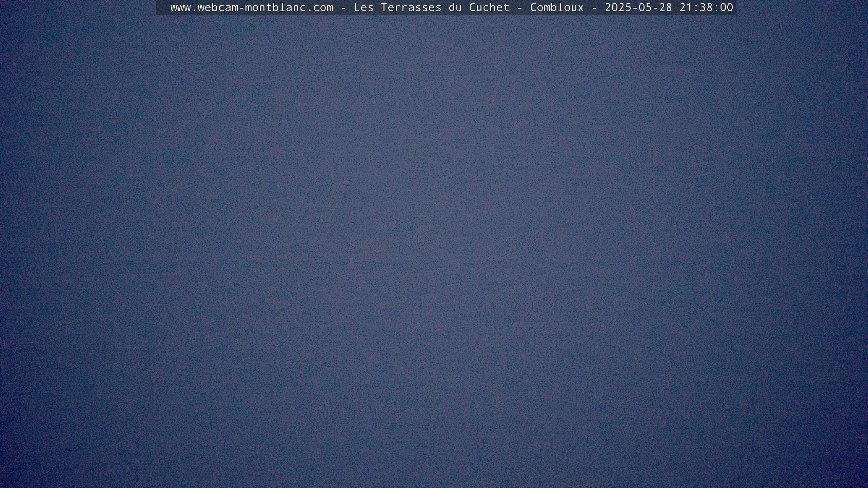Click the www.webcam-montblanc.com text in the overlay
This screenshot has width=868, height=488.
coord(252,7)
